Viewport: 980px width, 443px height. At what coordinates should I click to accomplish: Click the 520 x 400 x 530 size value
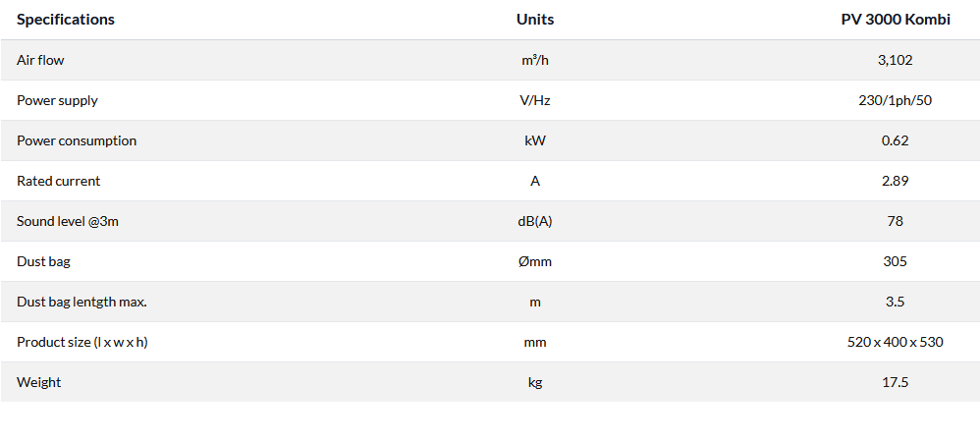tap(895, 342)
